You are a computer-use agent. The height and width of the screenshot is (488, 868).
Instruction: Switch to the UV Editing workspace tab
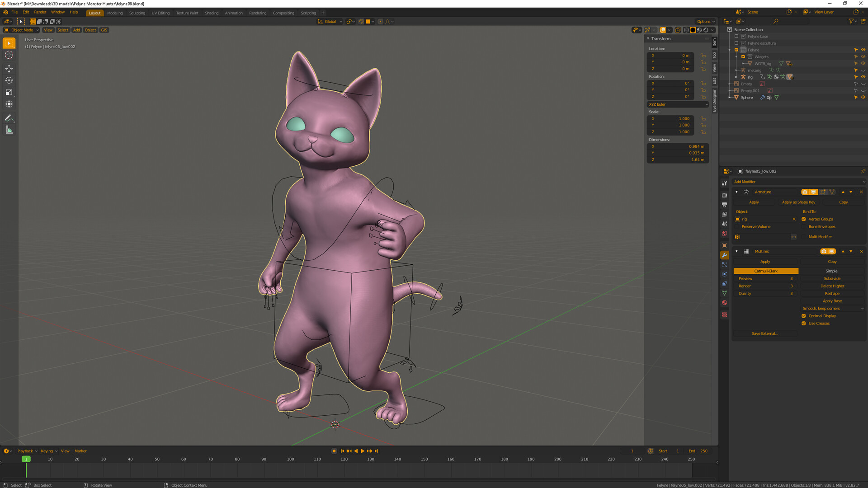[x=160, y=13]
